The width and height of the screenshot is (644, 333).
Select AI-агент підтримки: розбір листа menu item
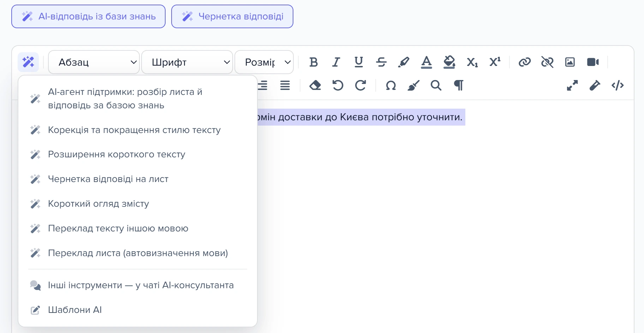[x=138, y=98]
